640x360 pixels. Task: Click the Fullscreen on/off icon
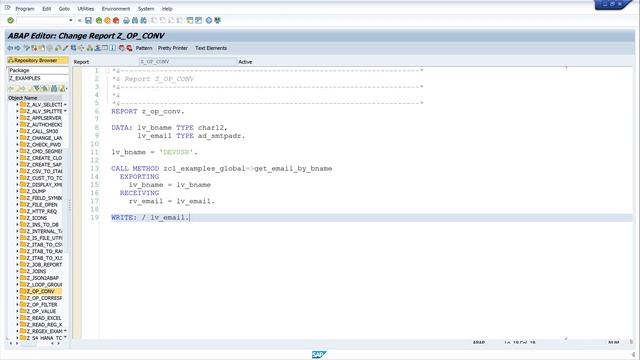tap(105, 48)
